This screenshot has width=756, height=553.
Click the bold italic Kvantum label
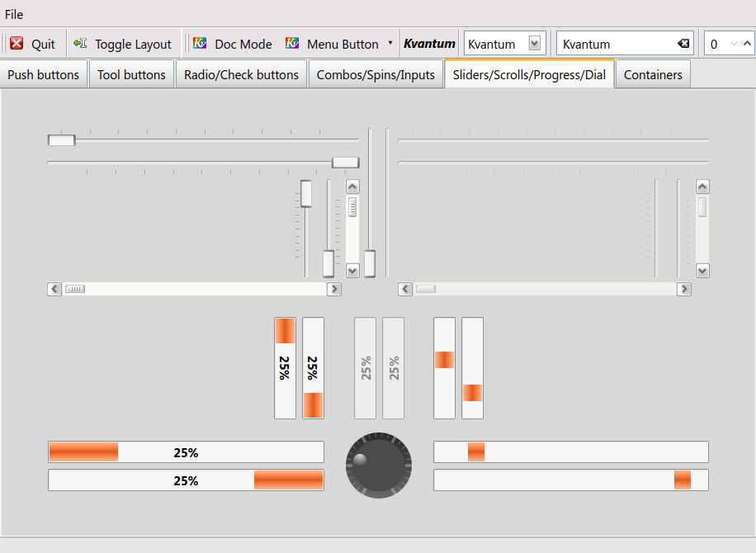click(x=429, y=44)
